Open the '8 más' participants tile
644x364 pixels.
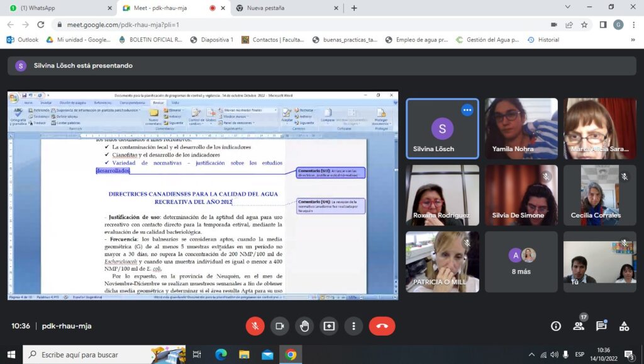pyautogui.click(x=521, y=261)
